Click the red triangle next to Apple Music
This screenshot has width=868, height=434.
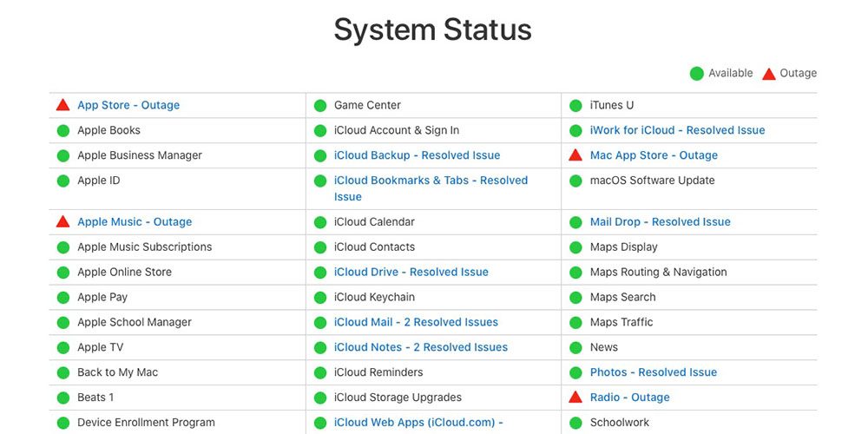pos(62,221)
